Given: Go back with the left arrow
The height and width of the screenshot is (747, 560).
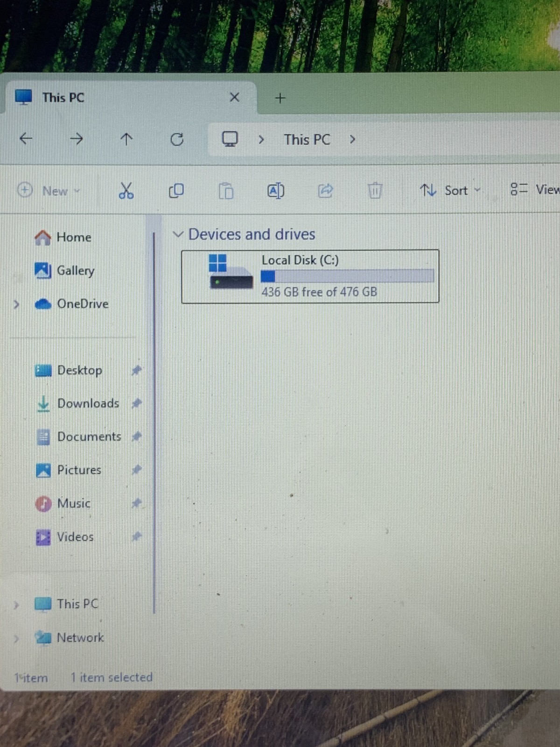Looking at the screenshot, I should pos(26,138).
